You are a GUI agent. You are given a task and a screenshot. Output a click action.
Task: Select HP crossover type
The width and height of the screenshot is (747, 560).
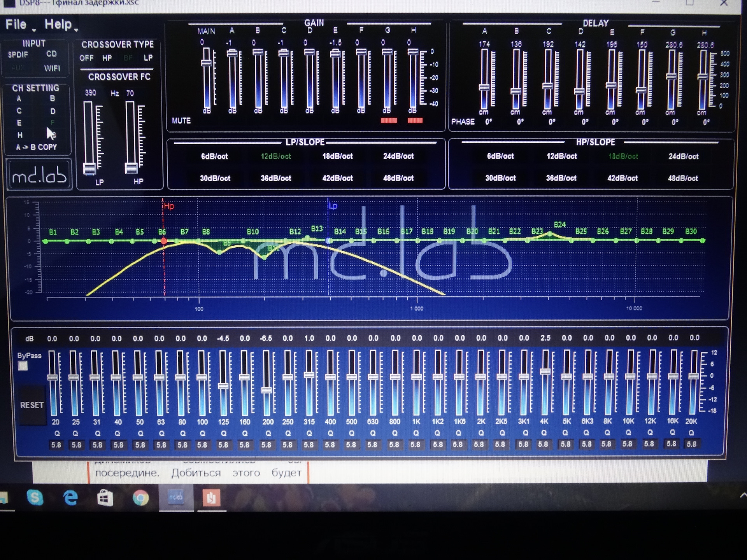pos(107,58)
